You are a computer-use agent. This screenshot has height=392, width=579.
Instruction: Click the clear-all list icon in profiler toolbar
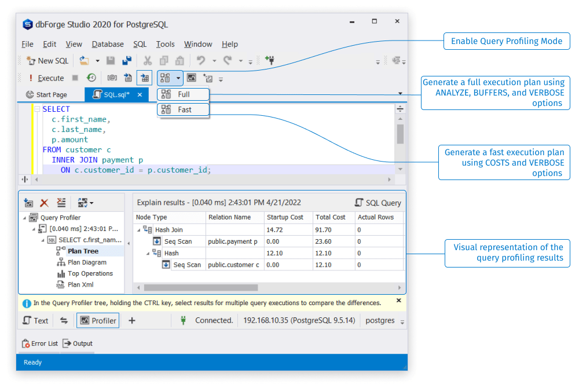point(61,203)
